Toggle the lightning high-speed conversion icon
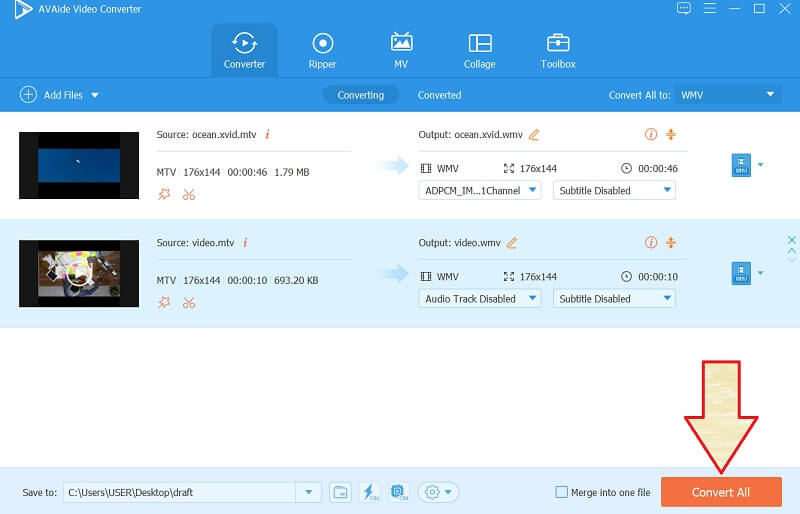The width and height of the screenshot is (800, 514). tap(369, 493)
